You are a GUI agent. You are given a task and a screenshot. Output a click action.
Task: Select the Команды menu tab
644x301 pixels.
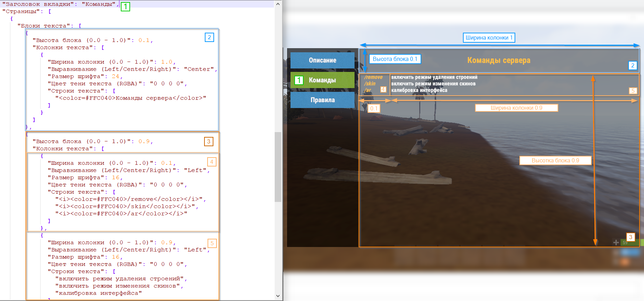(322, 80)
